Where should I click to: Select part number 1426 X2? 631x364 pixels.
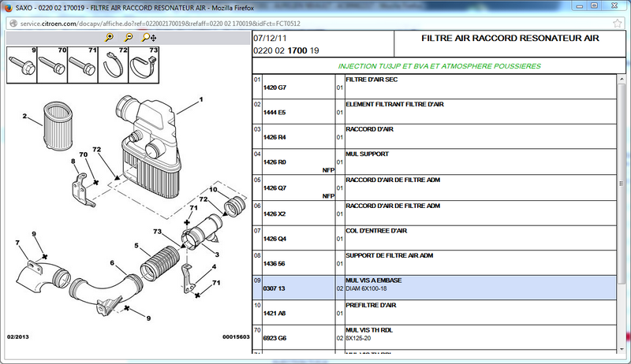[274, 214]
